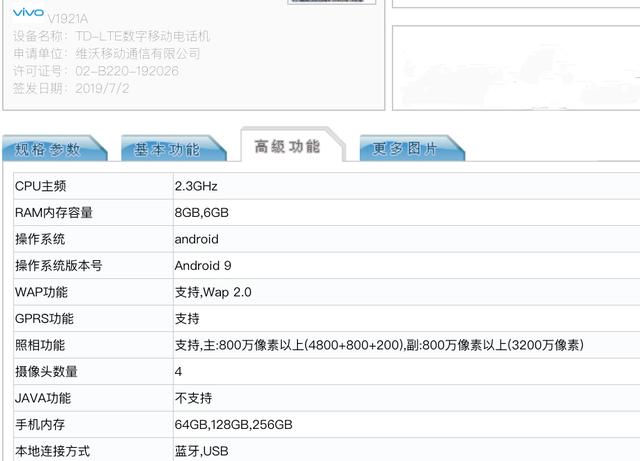Click the 8GB,6GB value cell

tap(407, 213)
